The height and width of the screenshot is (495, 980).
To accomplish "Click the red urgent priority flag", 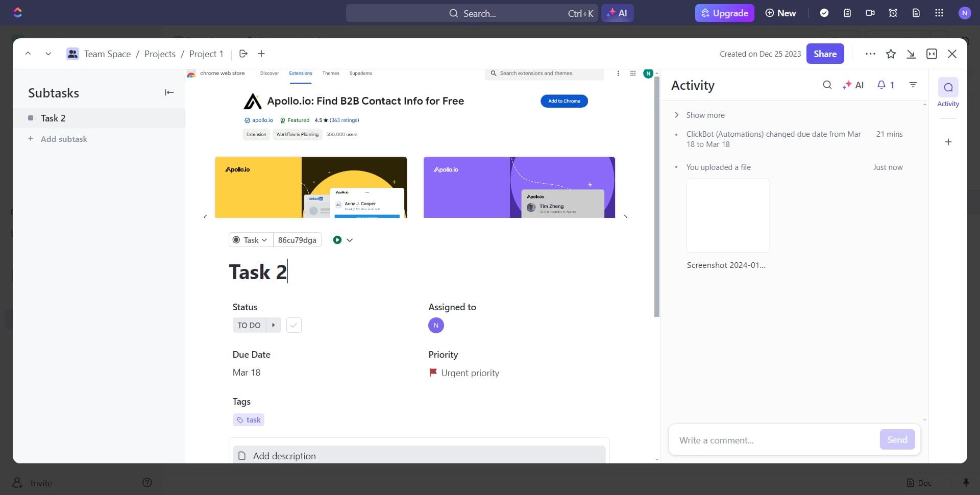I will (433, 373).
